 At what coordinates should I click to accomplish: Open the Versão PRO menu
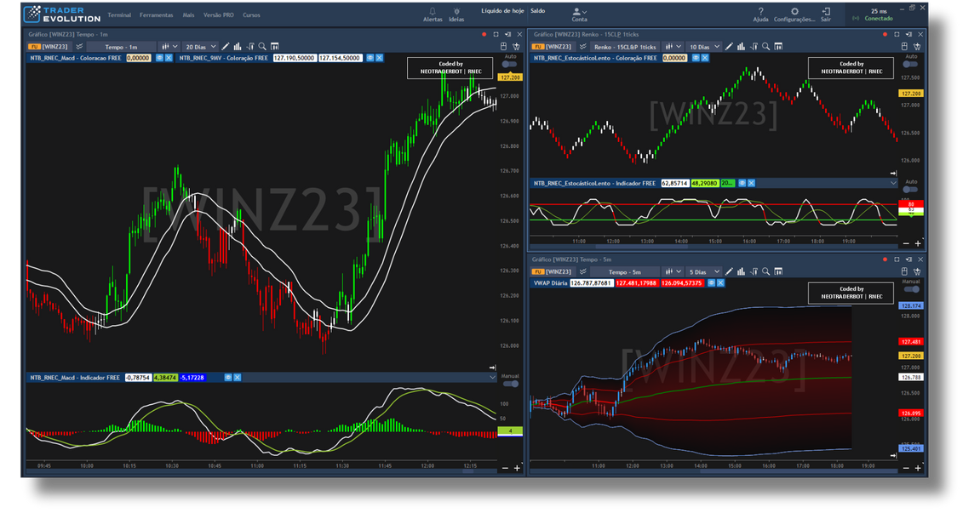(x=219, y=15)
